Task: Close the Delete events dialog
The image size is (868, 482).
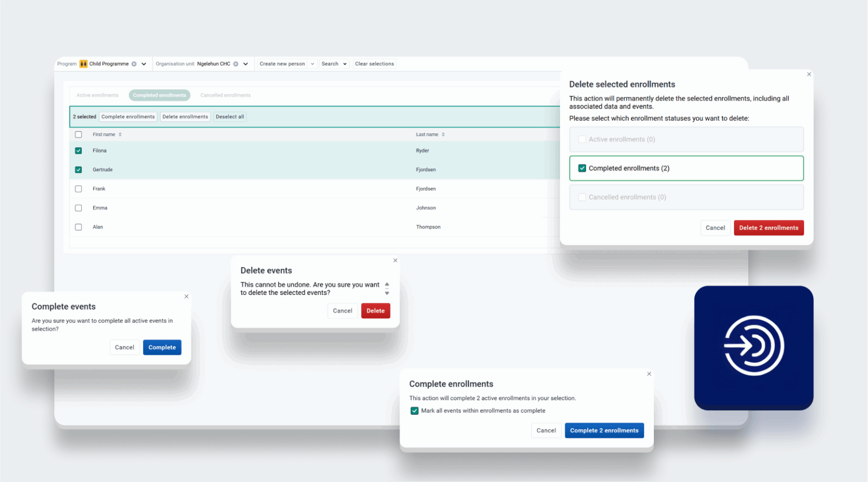Action: [395, 260]
